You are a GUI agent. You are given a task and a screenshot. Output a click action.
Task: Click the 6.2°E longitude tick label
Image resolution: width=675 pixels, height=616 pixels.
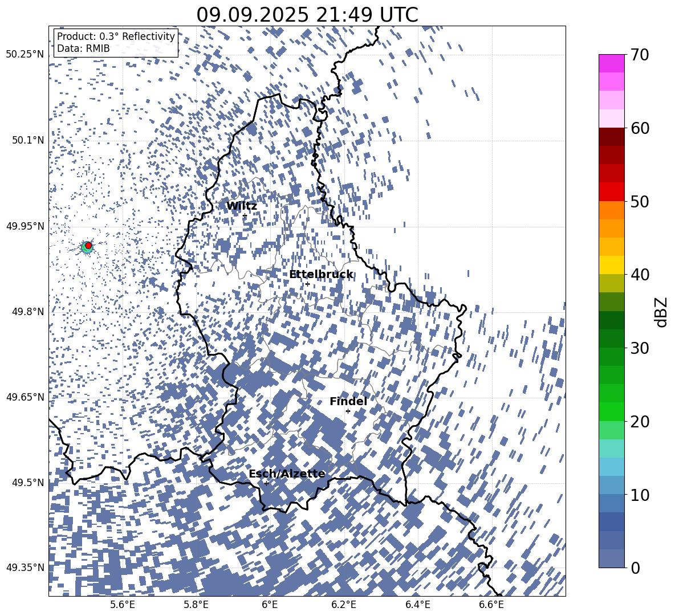(344, 605)
